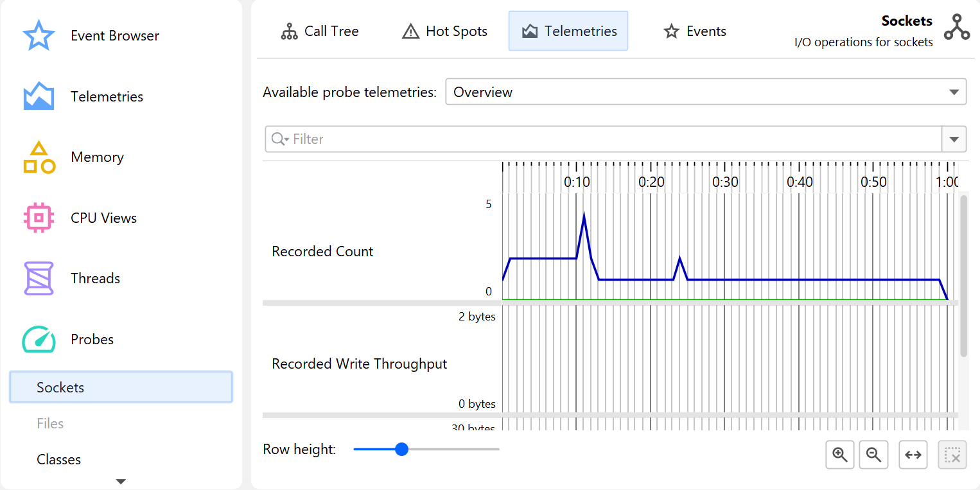Viewport: 980px width, 490px height.
Task: Select Classes in the probes list
Action: click(58, 459)
